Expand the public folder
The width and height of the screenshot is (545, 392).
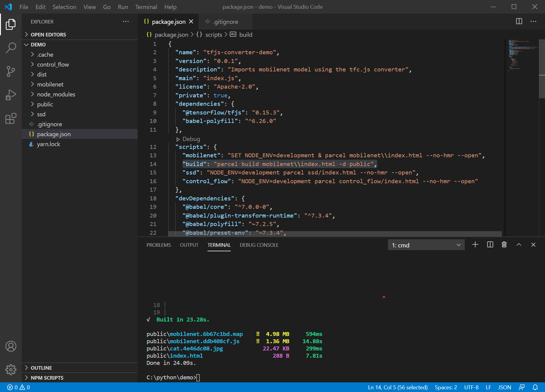tap(80, 104)
